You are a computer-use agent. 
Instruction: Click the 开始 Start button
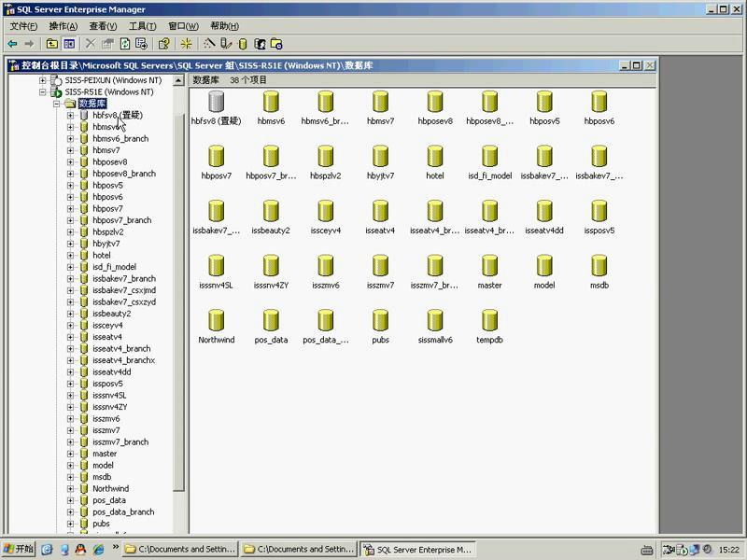coord(19,549)
